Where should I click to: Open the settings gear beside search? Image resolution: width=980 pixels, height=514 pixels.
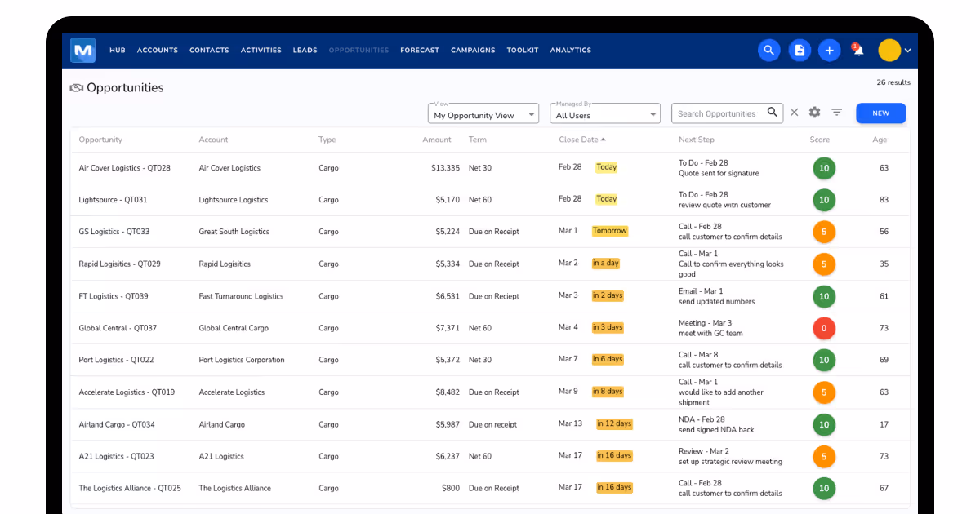coord(814,113)
